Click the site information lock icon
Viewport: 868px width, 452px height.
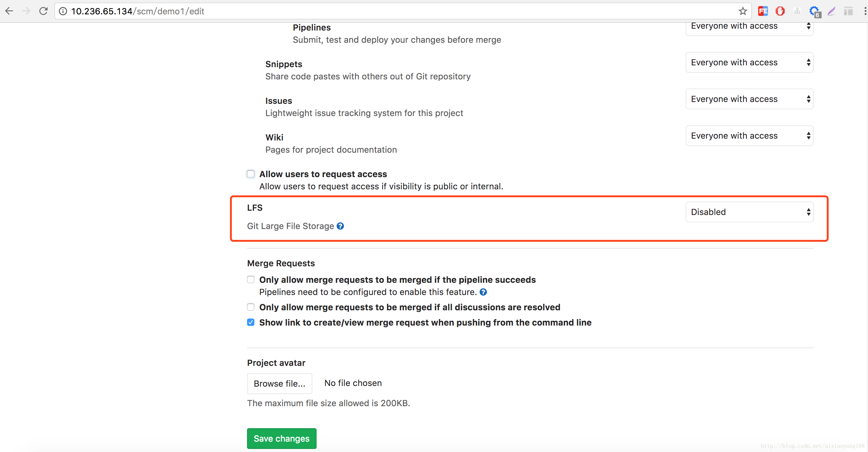pyautogui.click(x=63, y=11)
